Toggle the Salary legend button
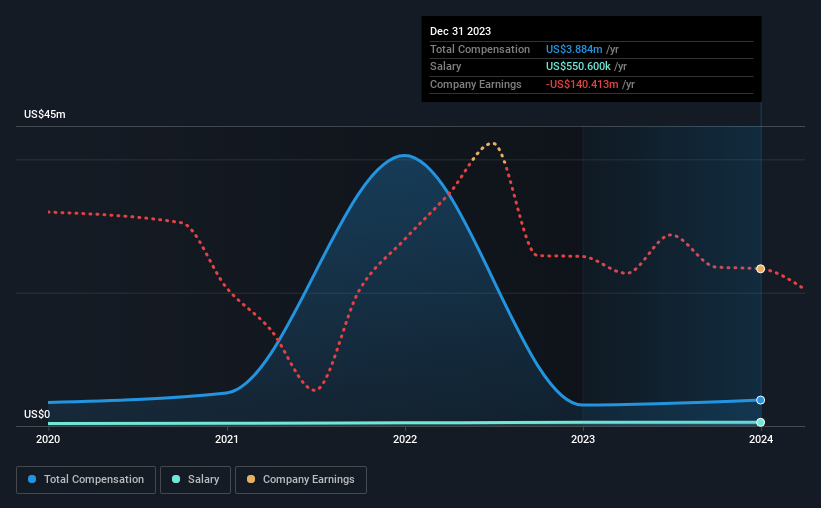Image resolution: width=821 pixels, height=508 pixels. tap(195, 480)
